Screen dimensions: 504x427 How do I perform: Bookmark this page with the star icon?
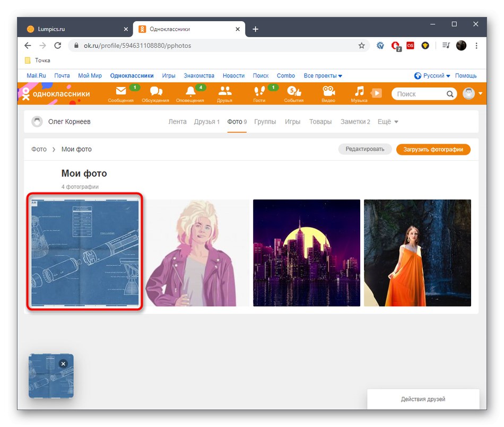pyautogui.click(x=362, y=46)
